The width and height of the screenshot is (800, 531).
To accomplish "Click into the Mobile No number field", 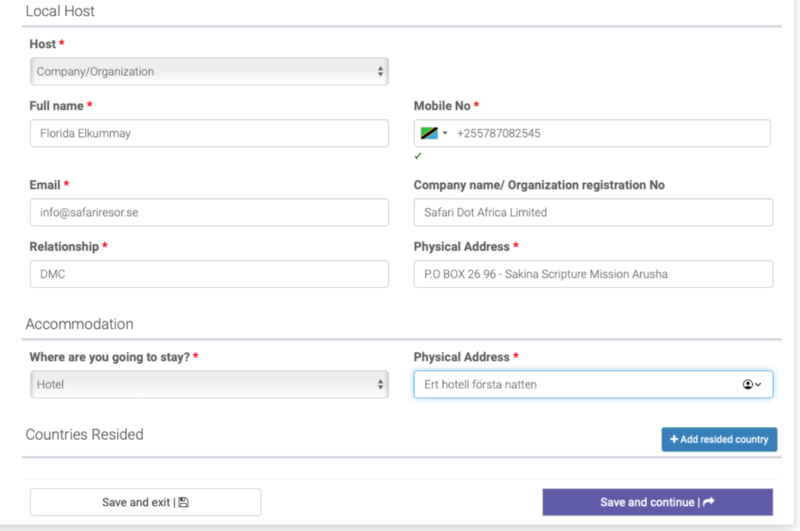I will [608, 133].
